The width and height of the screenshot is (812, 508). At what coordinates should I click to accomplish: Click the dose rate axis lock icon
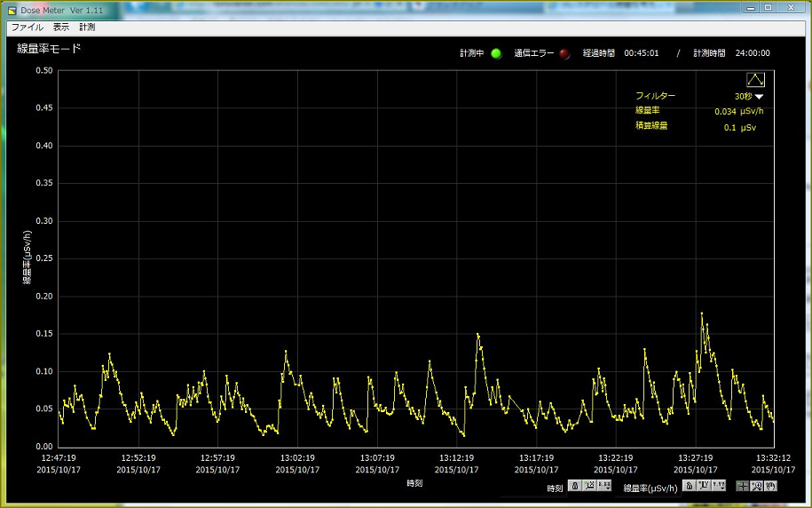point(689,485)
